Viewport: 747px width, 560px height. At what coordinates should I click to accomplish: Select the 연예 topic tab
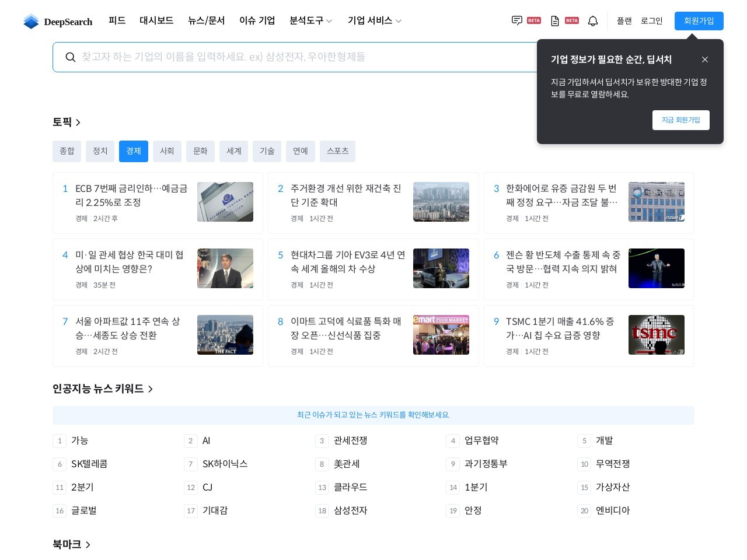[x=301, y=151]
